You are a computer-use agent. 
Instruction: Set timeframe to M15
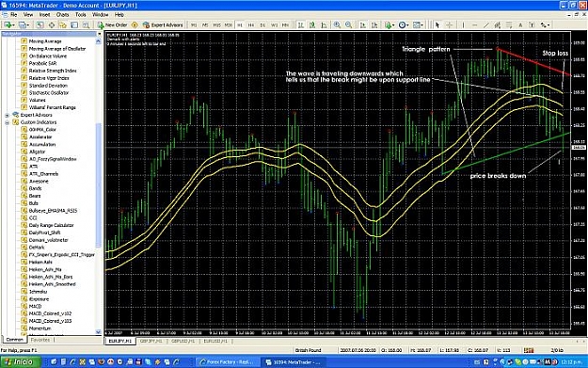[216, 25]
